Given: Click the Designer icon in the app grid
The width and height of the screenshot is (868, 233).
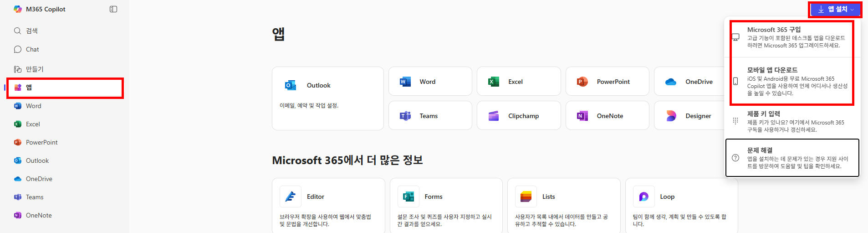Looking at the screenshot, I should pyautogui.click(x=671, y=116).
